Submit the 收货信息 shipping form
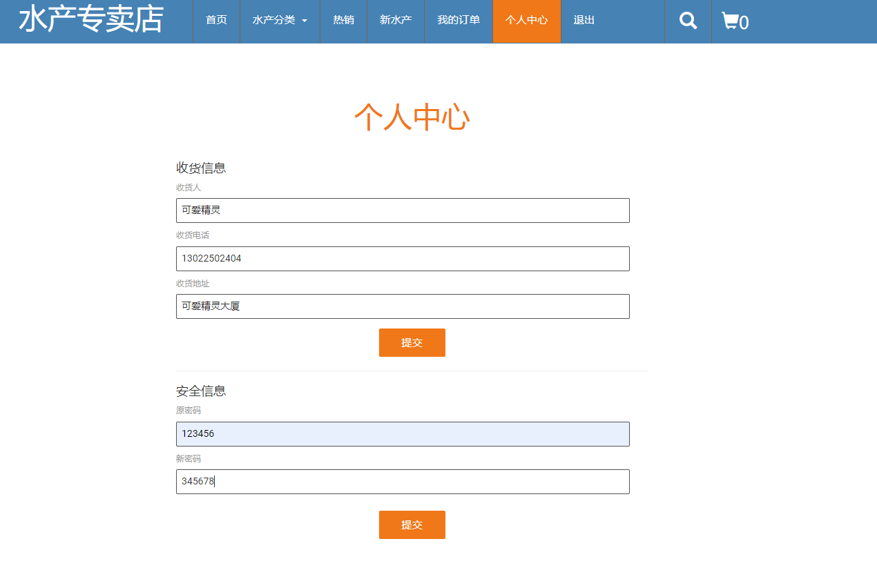 coord(412,342)
